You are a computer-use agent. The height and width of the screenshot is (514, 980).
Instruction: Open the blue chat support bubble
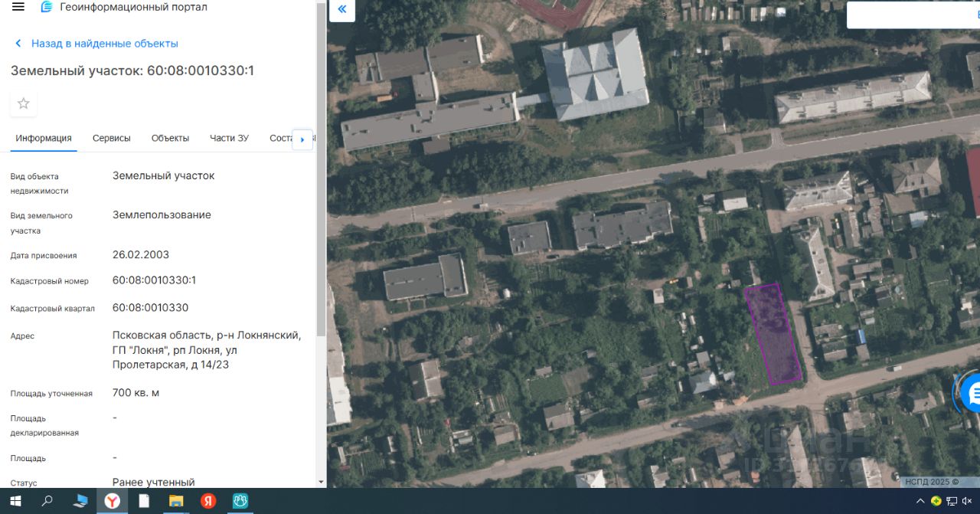pyautogui.click(x=971, y=394)
